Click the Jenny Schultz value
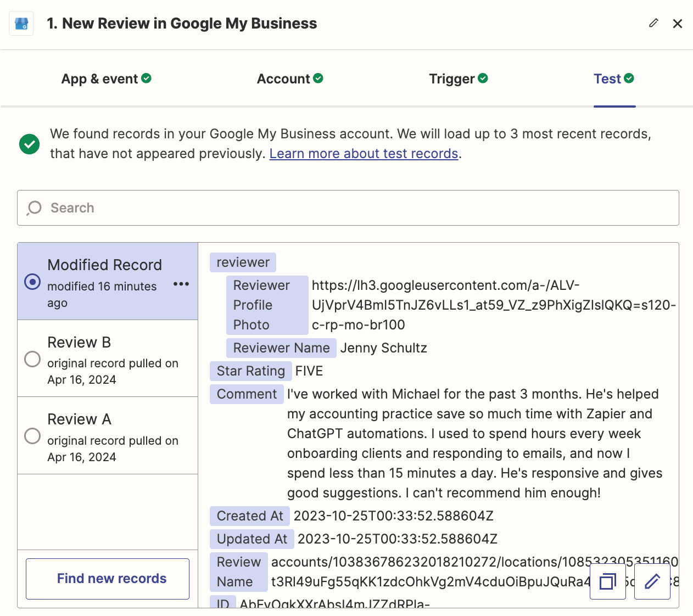The image size is (693, 616). [x=383, y=348]
